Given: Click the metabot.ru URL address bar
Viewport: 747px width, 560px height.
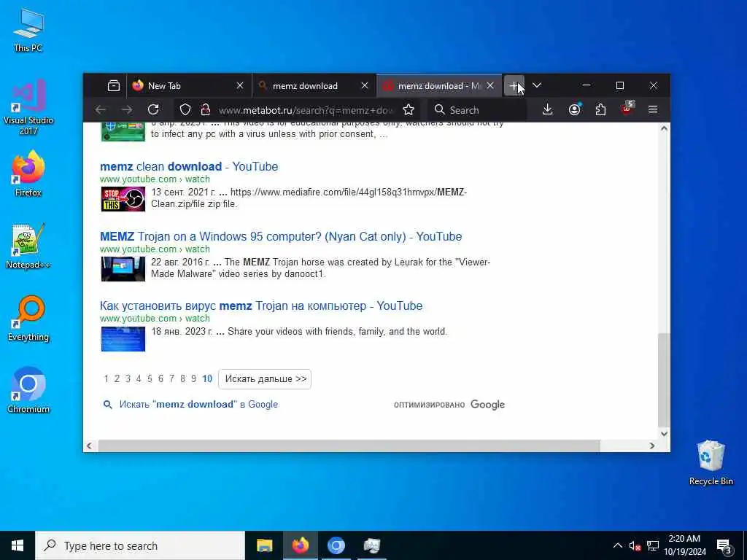Looking at the screenshot, I should [x=306, y=111].
